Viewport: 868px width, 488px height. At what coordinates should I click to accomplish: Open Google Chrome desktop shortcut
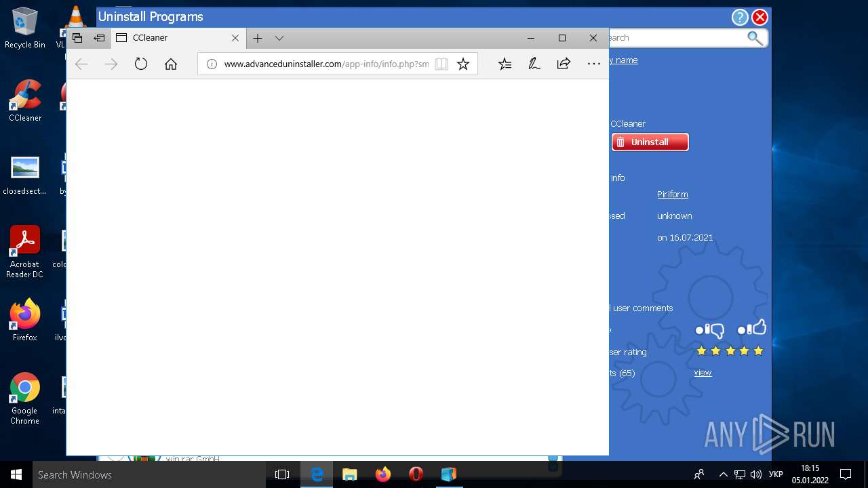(x=25, y=399)
